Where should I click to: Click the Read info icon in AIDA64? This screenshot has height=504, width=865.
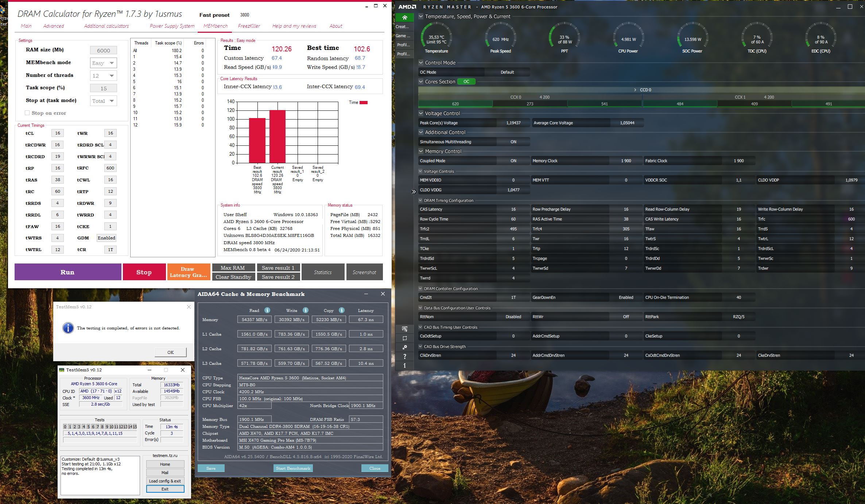tap(267, 310)
